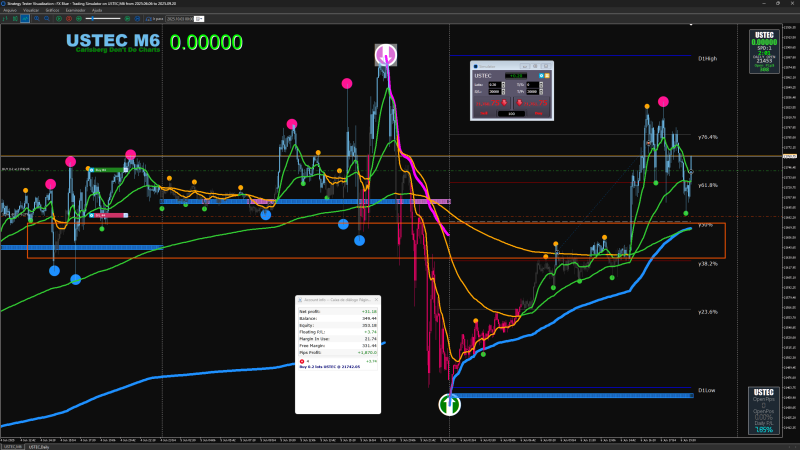Click the D1Low level label
Image resolution: width=800 pixels, height=450 pixels.
pyautogui.click(x=707, y=390)
